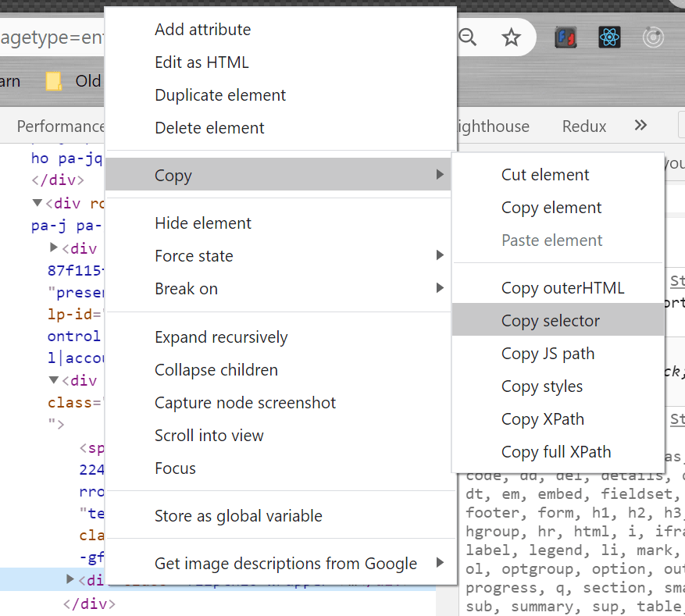685x616 pixels.
Task: Open the Old bookmarks folder icon
Action: 54,81
